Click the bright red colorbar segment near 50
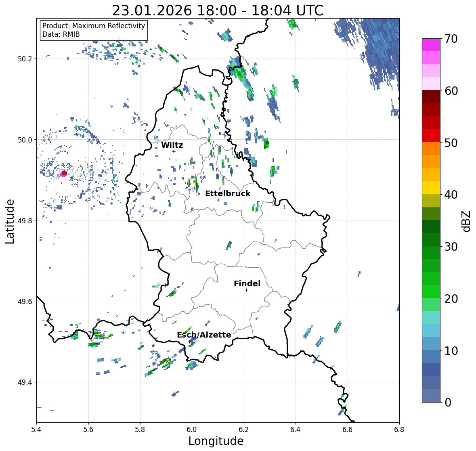The height and width of the screenshot is (451, 476). [431, 136]
